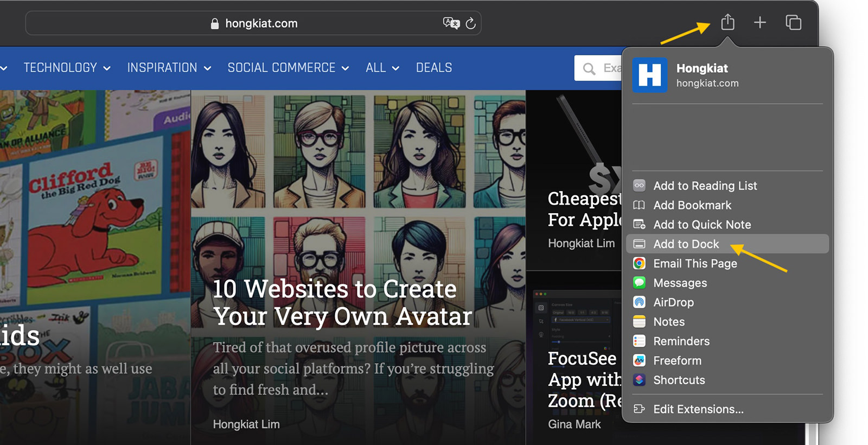Click the search magnifier icon
The height and width of the screenshot is (445, 868).
589,68
